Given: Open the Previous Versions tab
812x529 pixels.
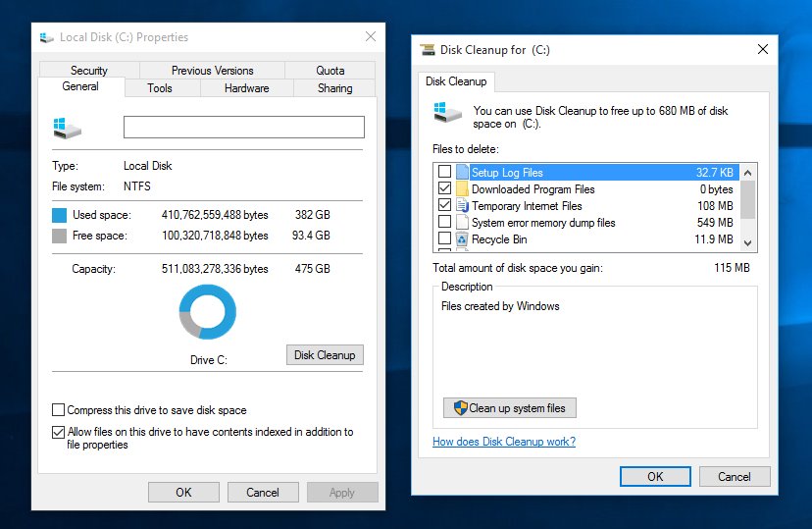Looking at the screenshot, I should click(213, 70).
